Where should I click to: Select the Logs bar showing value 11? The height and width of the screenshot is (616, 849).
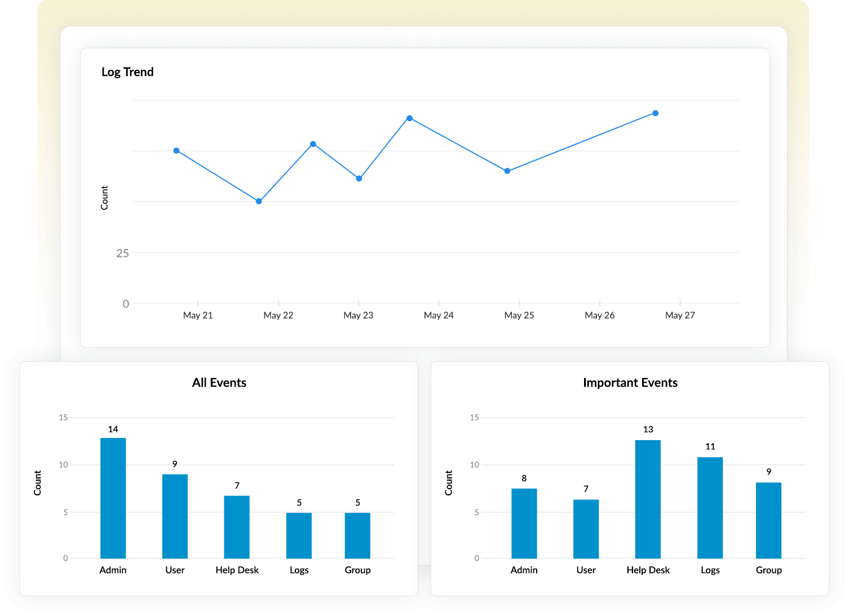(710, 507)
